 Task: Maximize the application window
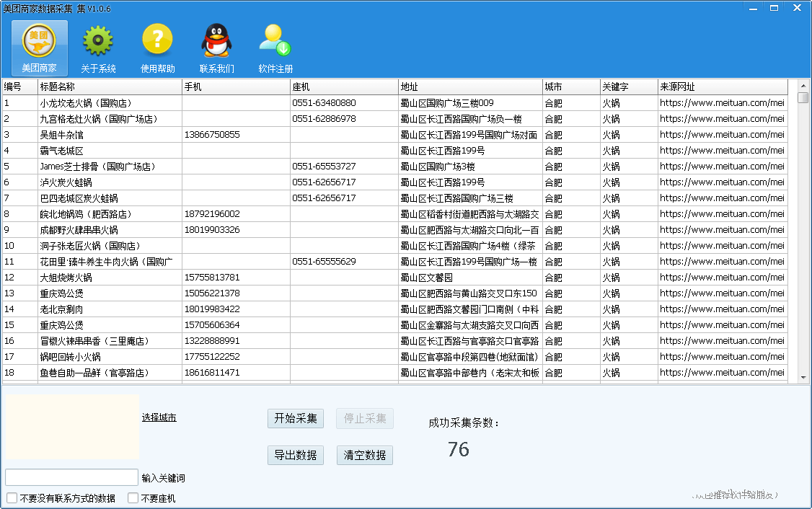775,8
